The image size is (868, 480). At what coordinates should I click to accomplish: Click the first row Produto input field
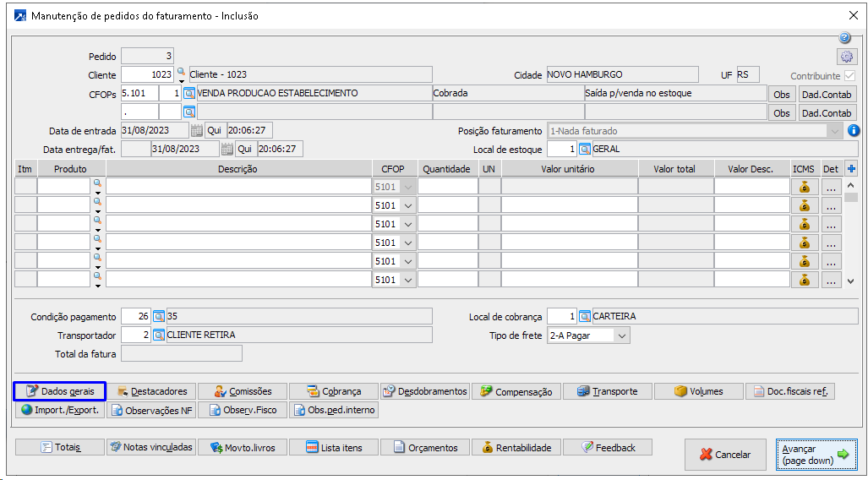coord(63,187)
